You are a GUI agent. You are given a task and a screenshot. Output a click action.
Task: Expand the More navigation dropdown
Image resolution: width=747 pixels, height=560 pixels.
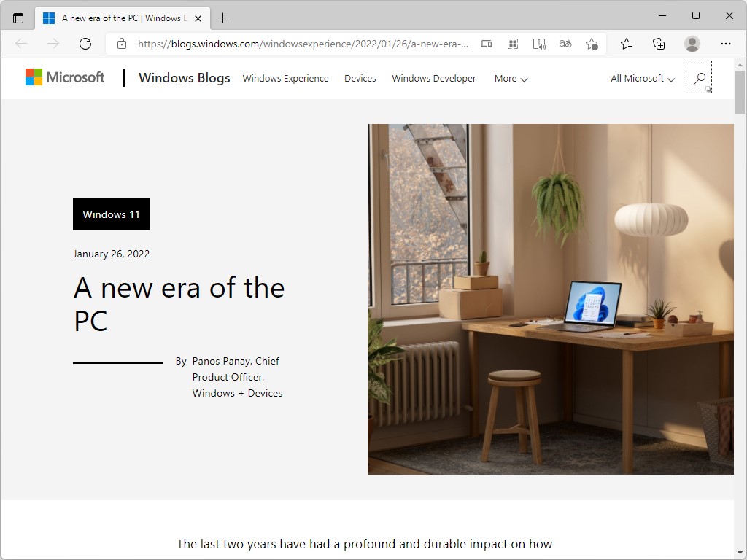[509, 78]
